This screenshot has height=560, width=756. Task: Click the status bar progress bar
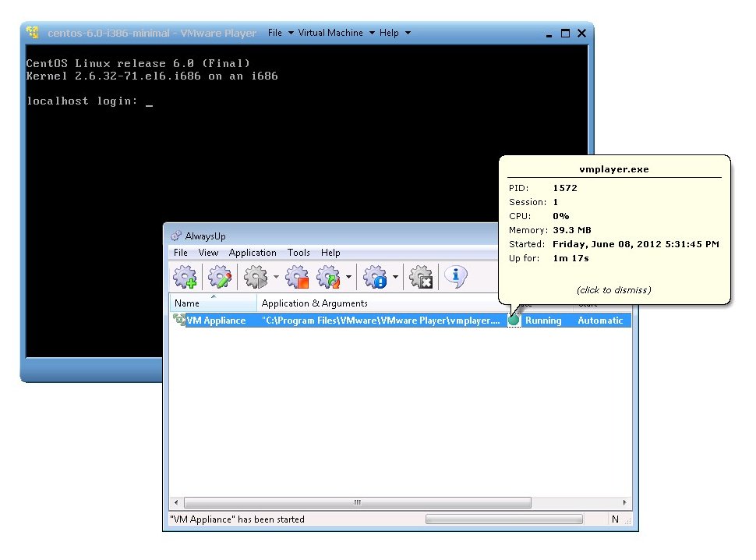tap(504, 519)
